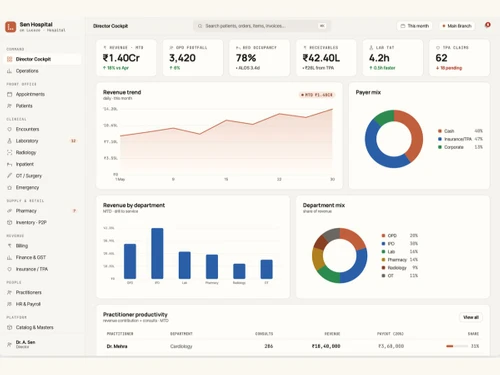Click the Revenue column header
The image size is (500, 375).
click(332, 334)
